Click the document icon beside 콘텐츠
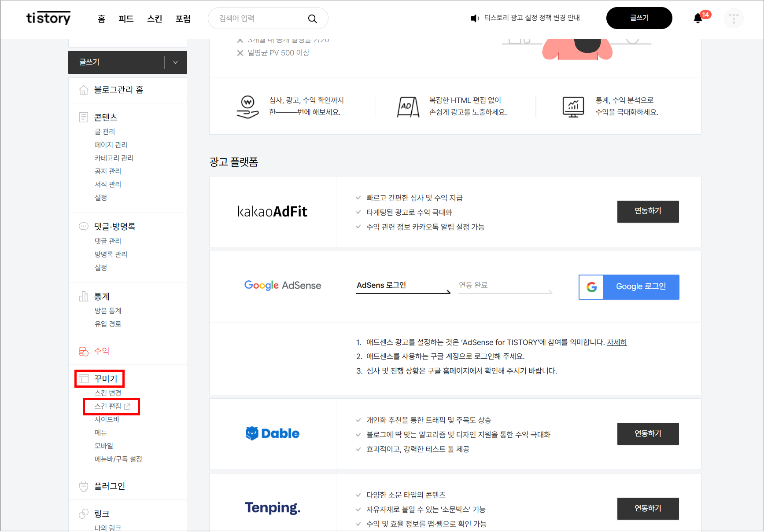The width and height of the screenshot is (764, 532). pos(83,117)
